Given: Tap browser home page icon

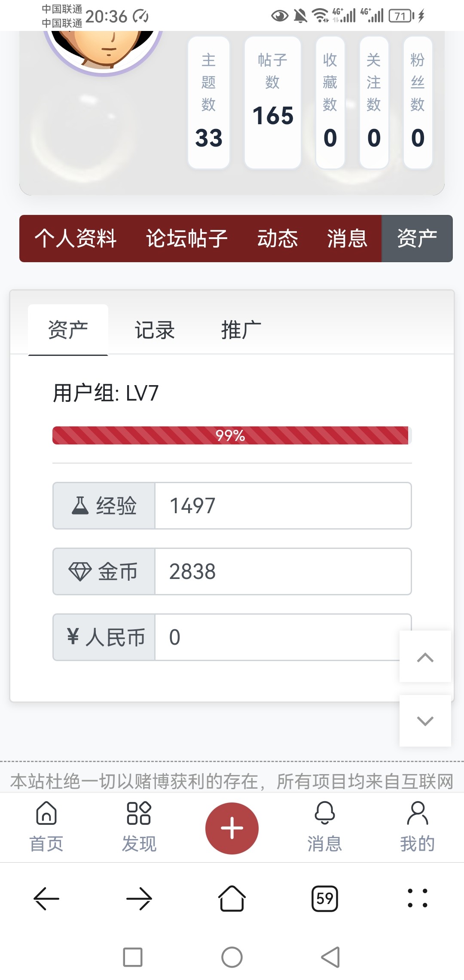Looking at the screenshot, I should pyautogui.click(x=232, y=898).
